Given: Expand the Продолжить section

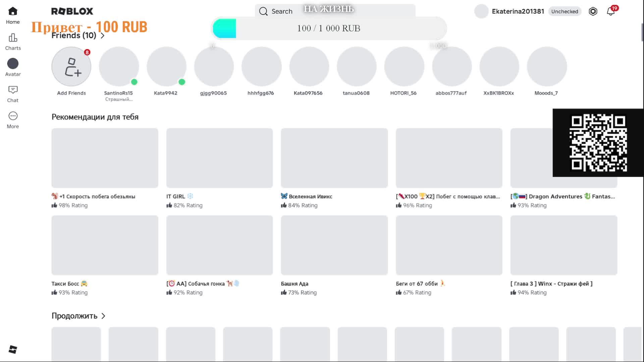Looking at the screenshot, I should coord(78,316).
